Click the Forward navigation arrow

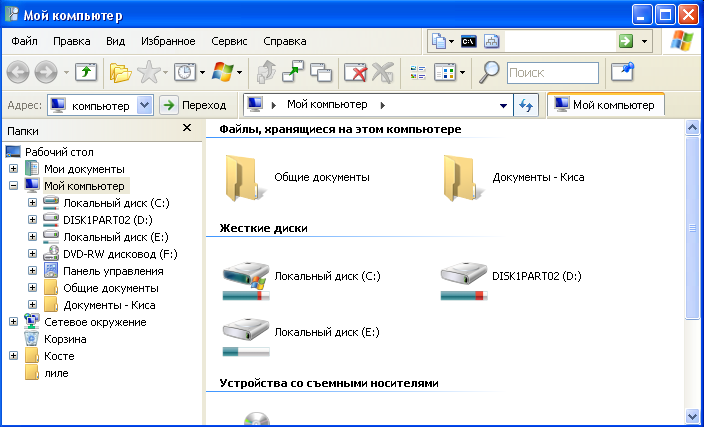click(x=46, y=72)
